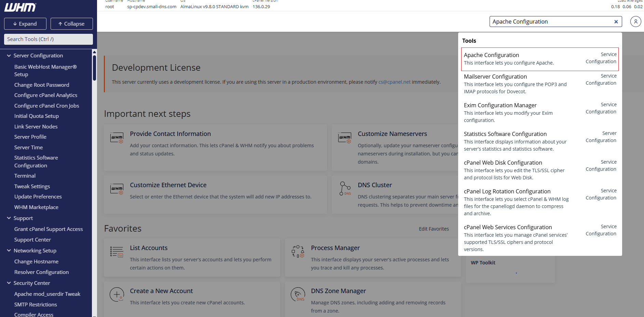Open Server Time in sidebar
Image resolution: width=644 pixels, height=317 pixels.
pos(28,147)
